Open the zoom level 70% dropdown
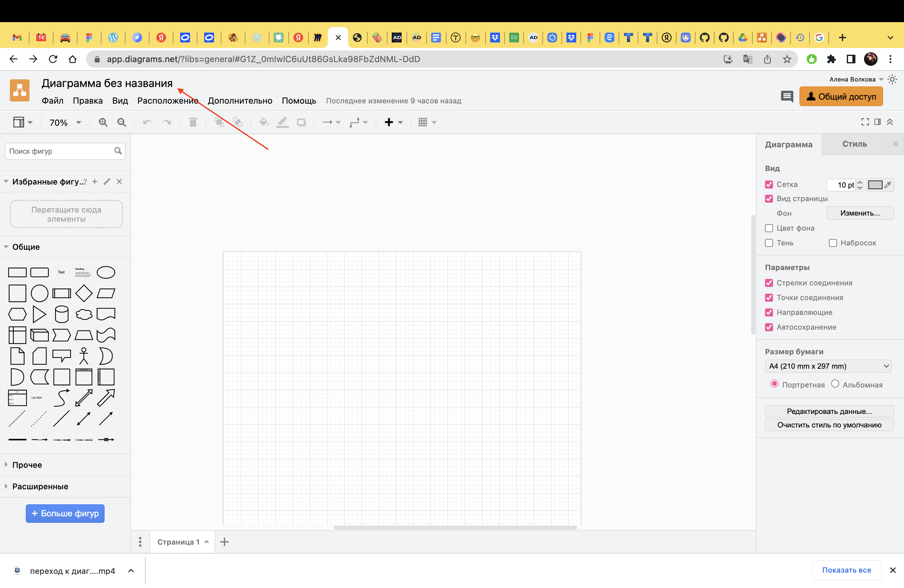The height and width of the screenshot is (588, 904). tap(64, 122)
